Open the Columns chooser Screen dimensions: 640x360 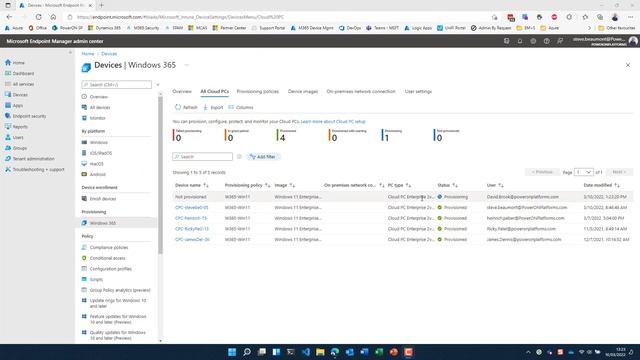tap(241, 107)
